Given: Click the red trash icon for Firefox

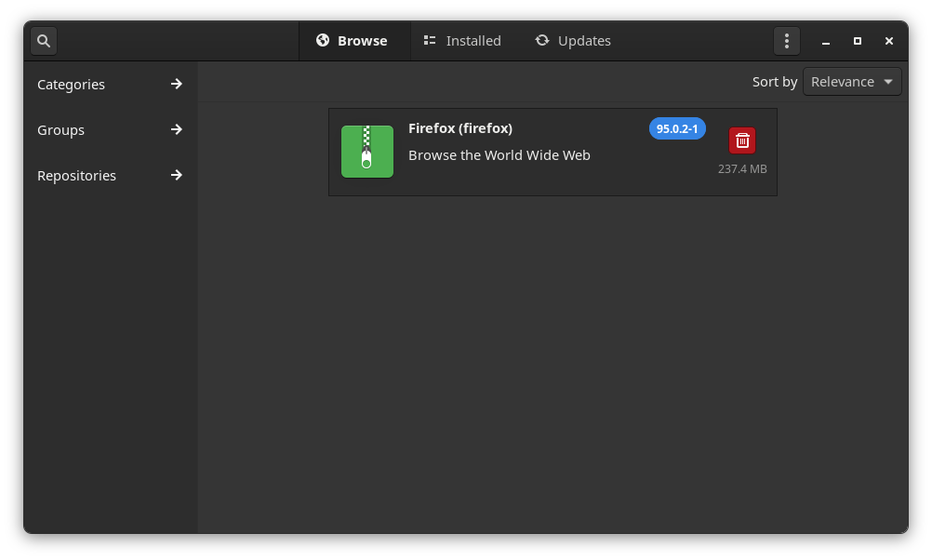Looking at the screenshot, I should click(x=742, y=140).
